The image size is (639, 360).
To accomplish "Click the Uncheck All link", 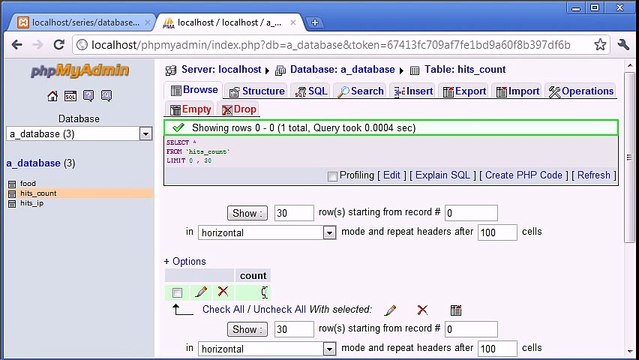I will [279, 309].
